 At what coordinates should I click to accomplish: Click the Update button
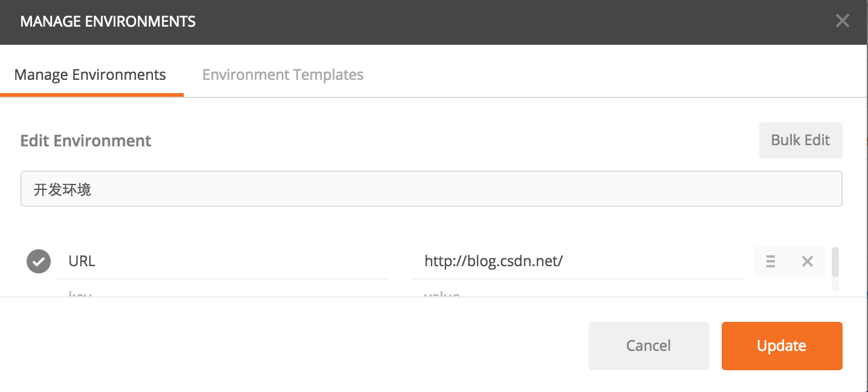782,346
